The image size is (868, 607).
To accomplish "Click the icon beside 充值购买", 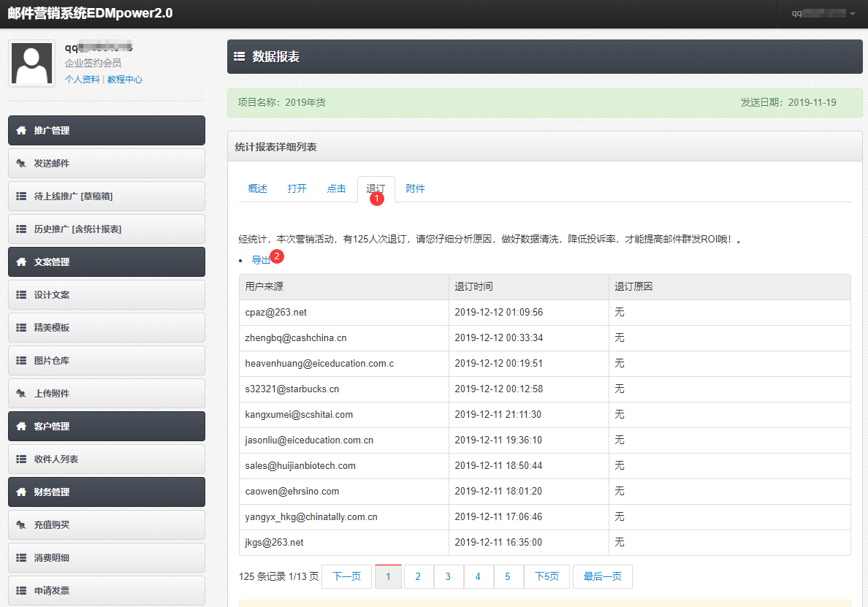I will click(21, 524).
